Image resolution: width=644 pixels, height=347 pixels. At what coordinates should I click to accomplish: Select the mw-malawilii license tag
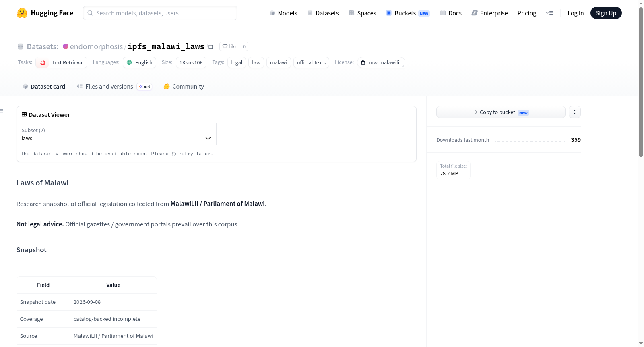(x=381, y=62)
